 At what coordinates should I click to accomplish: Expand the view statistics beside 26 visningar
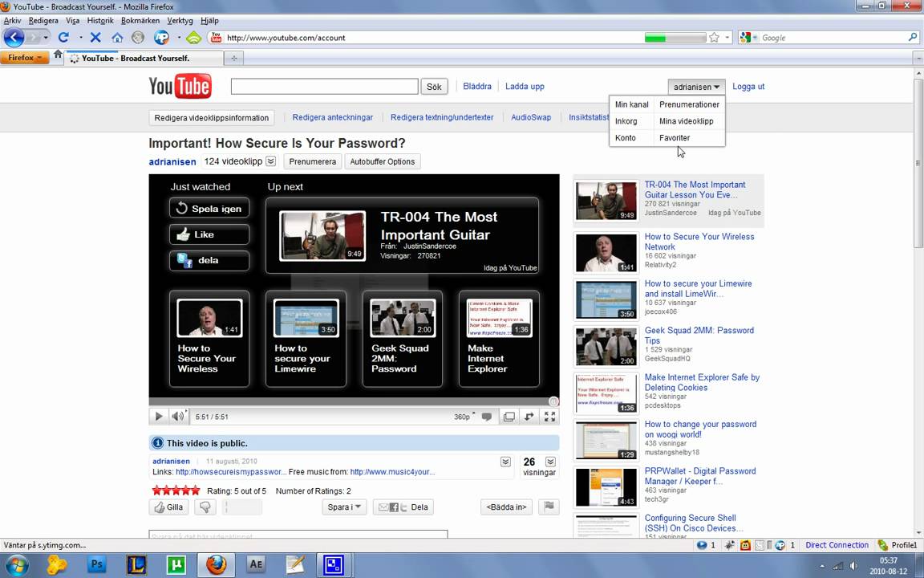(x=550, y=462)
